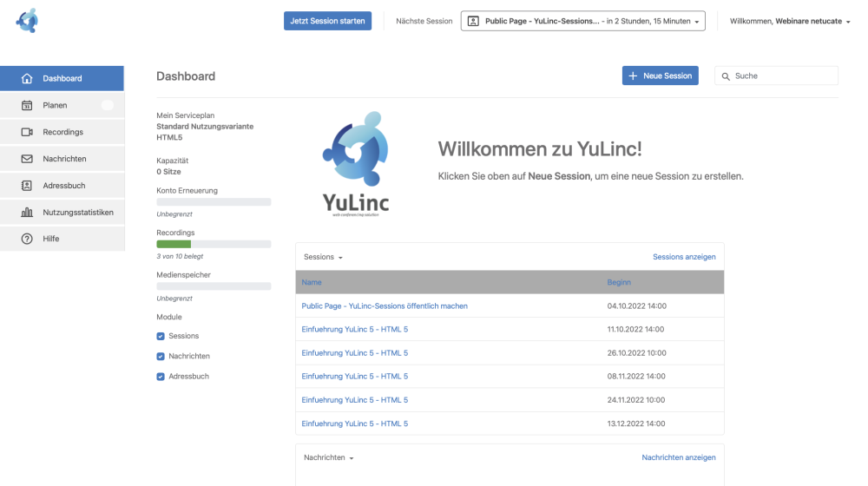Open Nachrichten in the sidebar
This screenshot has height=486, width=868.
[x=62, y=159]
